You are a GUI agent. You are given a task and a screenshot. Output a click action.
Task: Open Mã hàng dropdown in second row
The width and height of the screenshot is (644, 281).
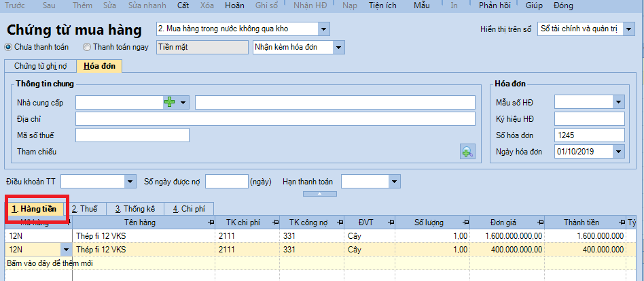[66, 249]
